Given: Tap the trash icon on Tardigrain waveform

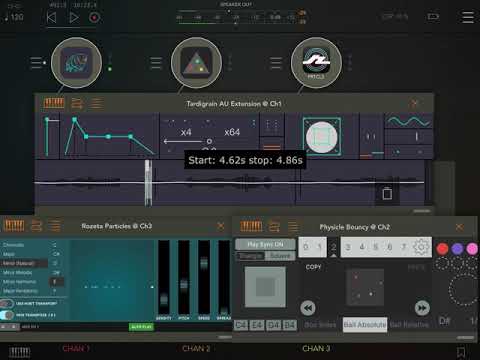Looking at the screenshot, I should pyautogui.click(x=387, y=193).
